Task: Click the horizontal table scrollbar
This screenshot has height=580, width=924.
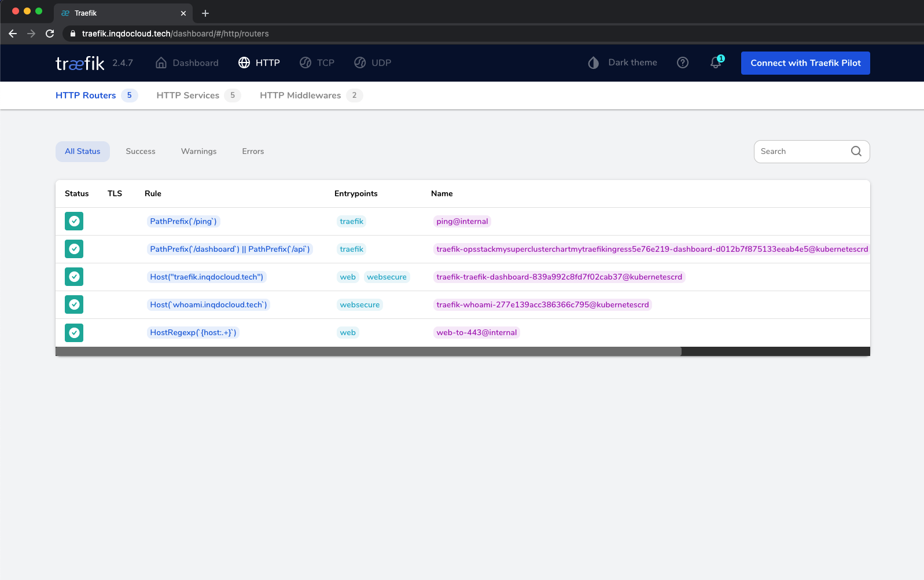Action: click(x=369, y=351)
